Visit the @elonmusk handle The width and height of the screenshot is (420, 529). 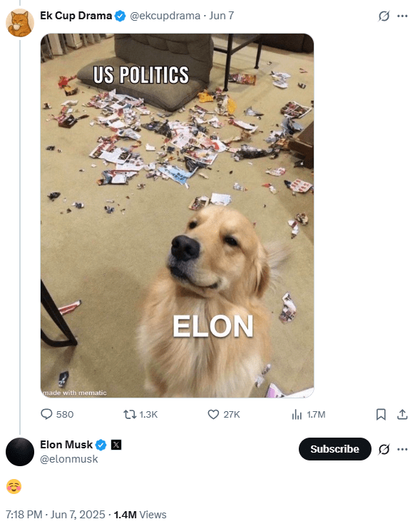click(68, 459)
